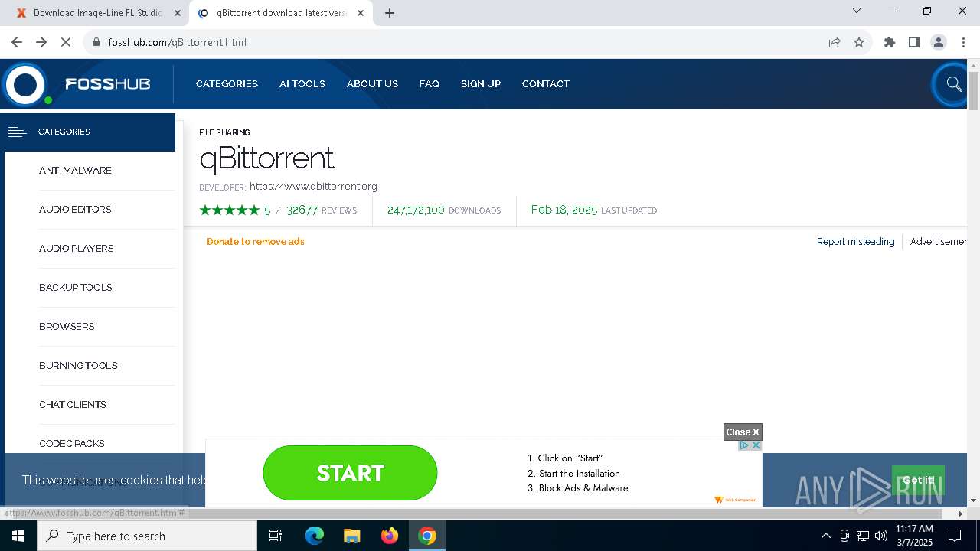Open the Contact nav item
The width and height of the screenshot is (980, 551).
pos(546,84)
